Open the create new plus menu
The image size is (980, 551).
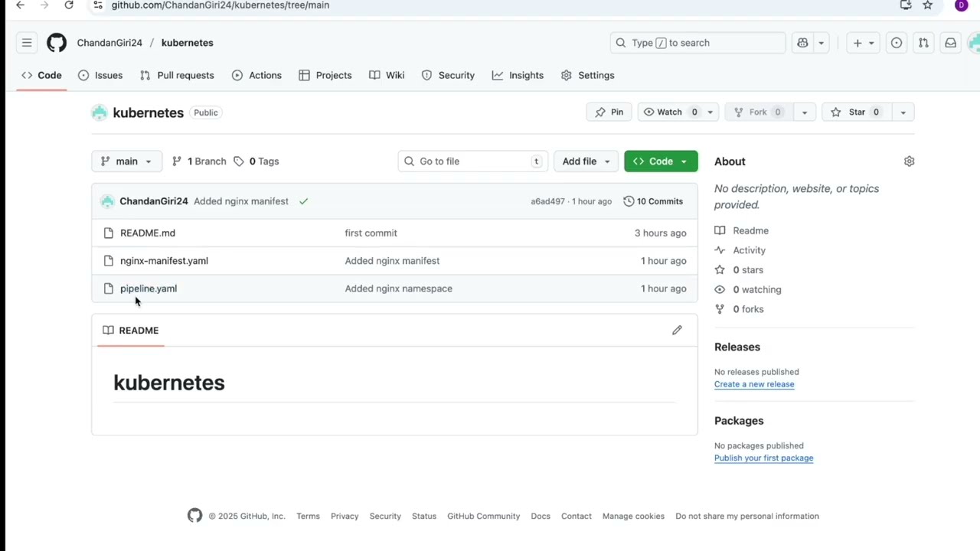point(864,43)
